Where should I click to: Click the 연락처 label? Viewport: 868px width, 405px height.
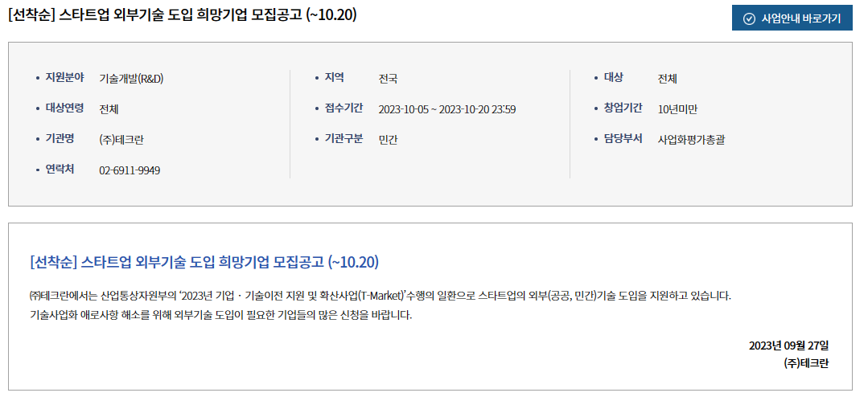point(60,169)
